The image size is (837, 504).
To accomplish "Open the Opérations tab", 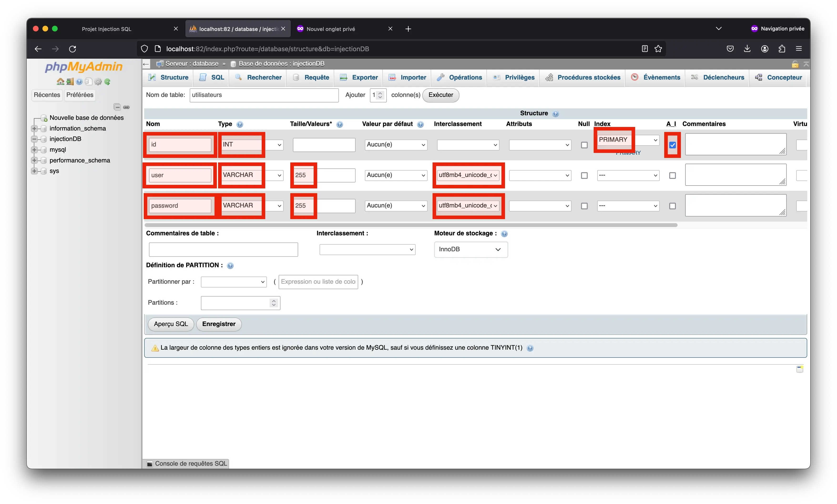I will tap(459, 77).
